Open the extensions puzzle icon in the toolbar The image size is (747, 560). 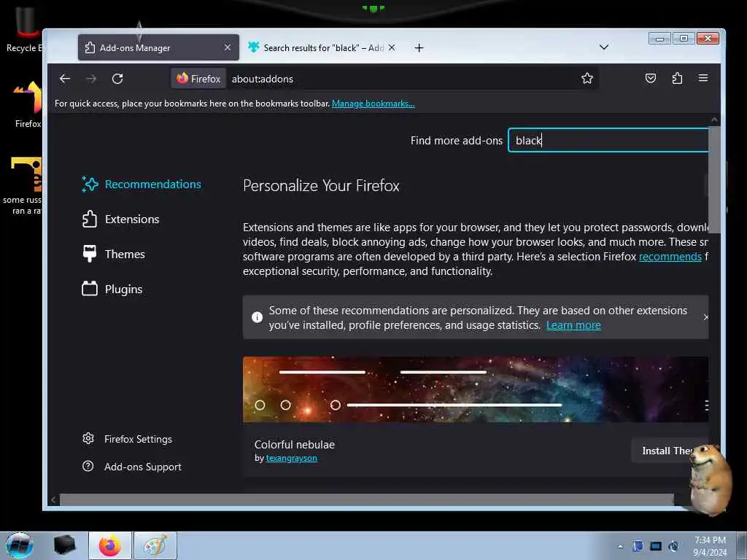point(677,78)
